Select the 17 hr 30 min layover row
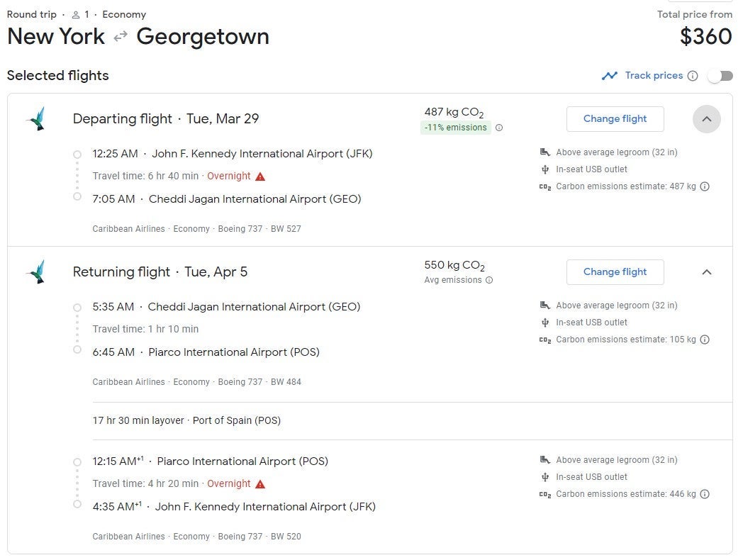This screenshot has width=743, height=560. point(186,421)
